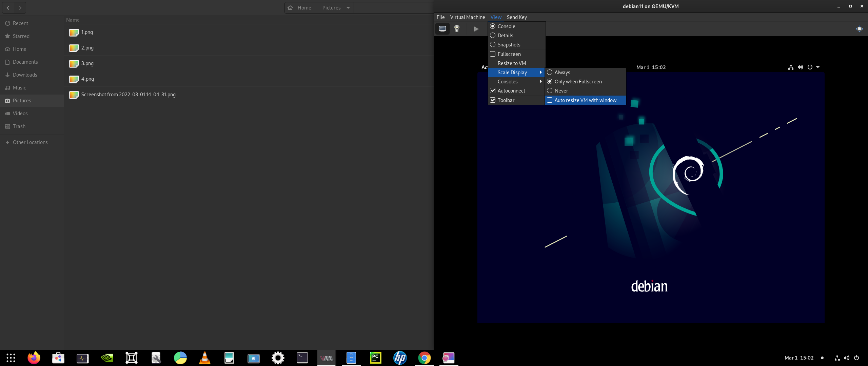Launch Firefox from the dock
Image resolution: width=868 pixels, height=366 pixels.
[x=34, y=358]
